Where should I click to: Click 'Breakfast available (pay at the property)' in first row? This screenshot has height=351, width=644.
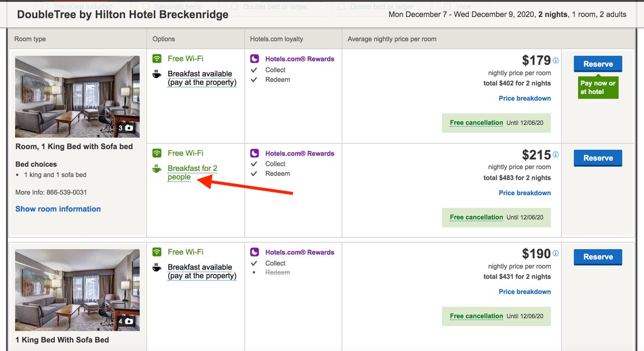coord(201,78)
